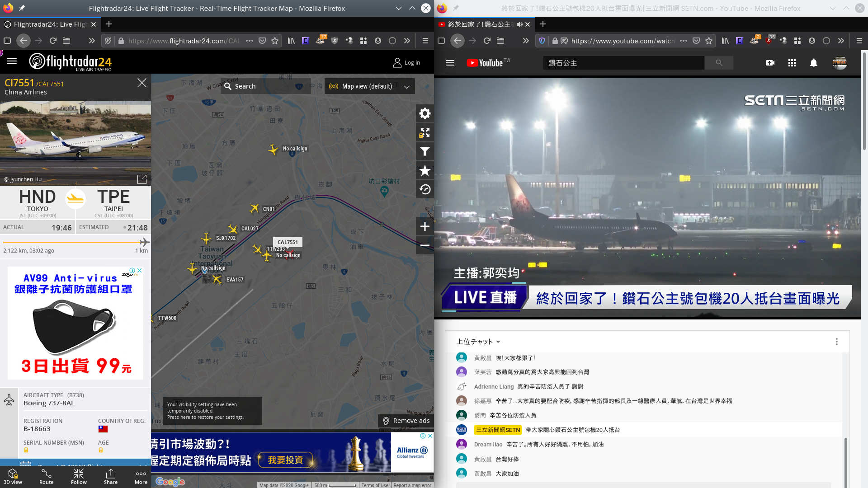Open YouTube notifications bell
The image size is (868, 488).
click(x=814, y=63)
